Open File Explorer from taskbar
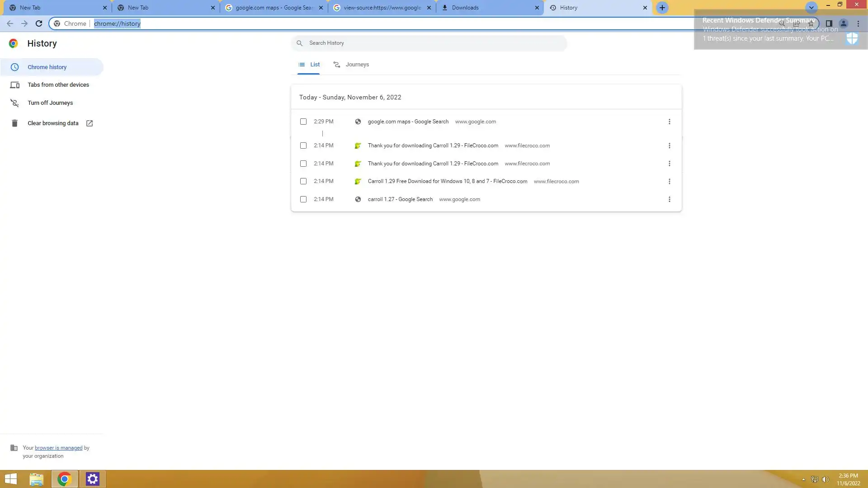Viewport: 868px width, 488px height. pyautogui.click(x=36, y=479)
